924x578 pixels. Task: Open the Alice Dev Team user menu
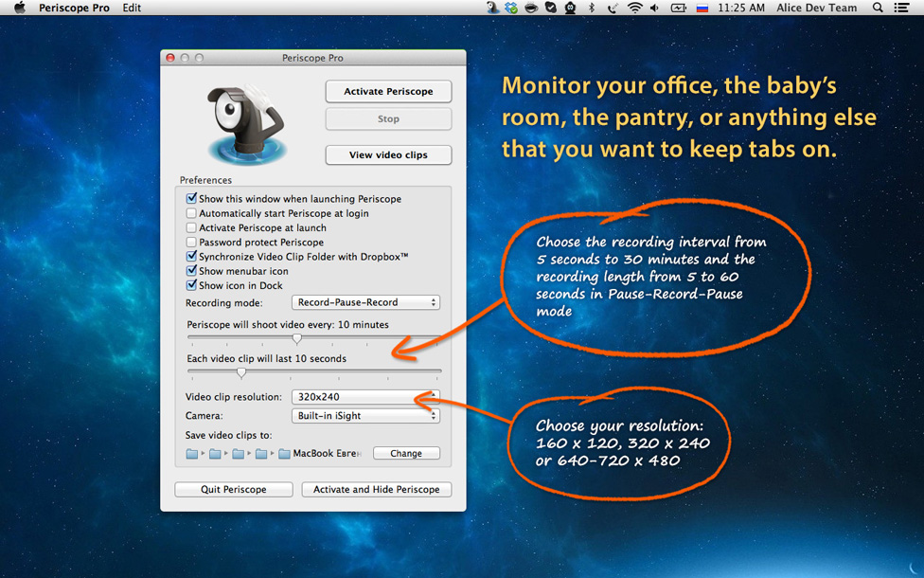point(817,8)
